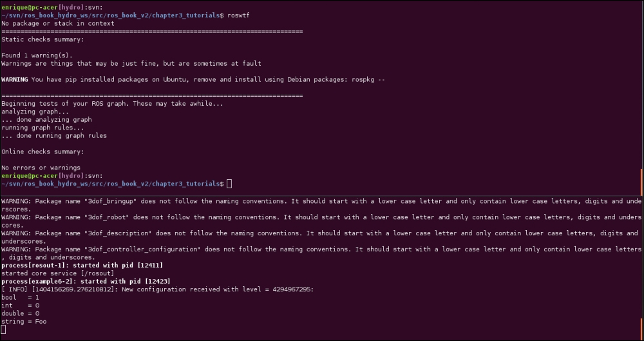
Task: Click the orange scrollbar of upper pane
Action: pos(641,182)
